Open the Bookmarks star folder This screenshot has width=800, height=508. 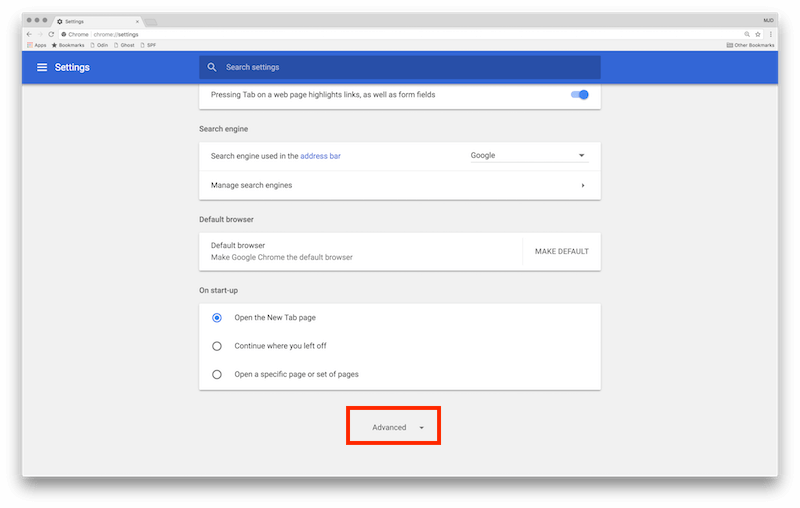[68, 45]
